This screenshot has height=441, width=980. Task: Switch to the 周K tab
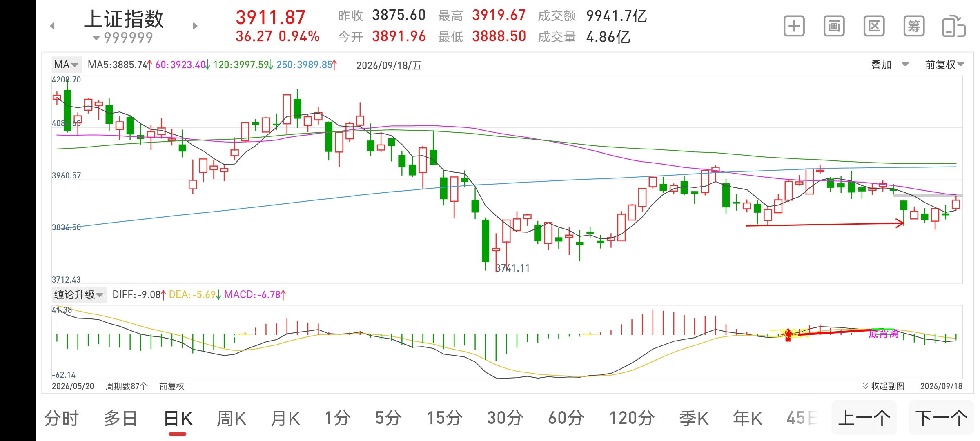click(x=232, y=419)
